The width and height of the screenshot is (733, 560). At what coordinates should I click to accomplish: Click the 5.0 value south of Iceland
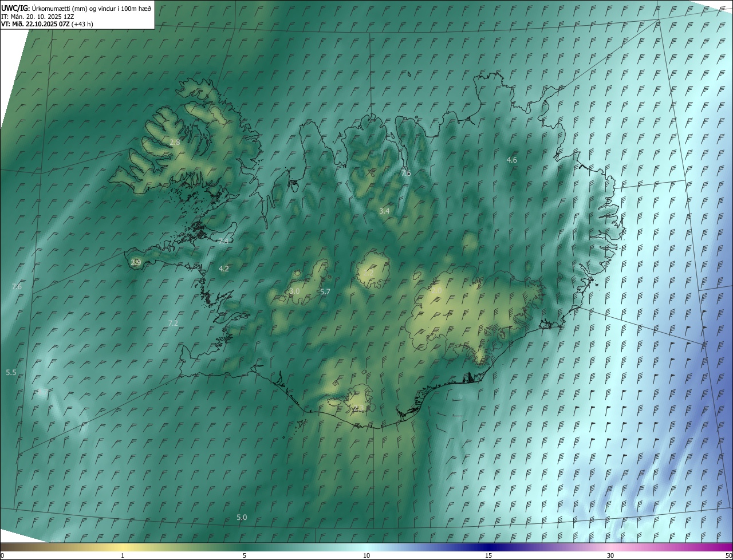242,518
